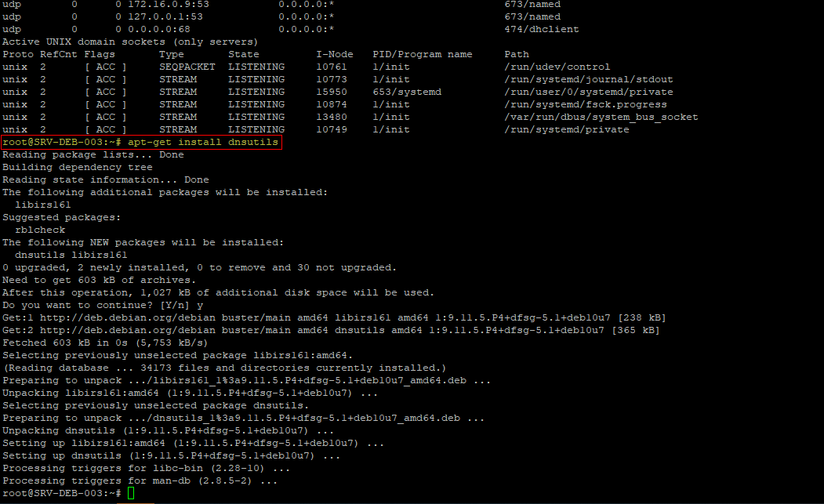Viewport: 824px width, 504px height.
Task: Click the 'Reading package lists... Done' line
Action: click(x=93, y=154)
